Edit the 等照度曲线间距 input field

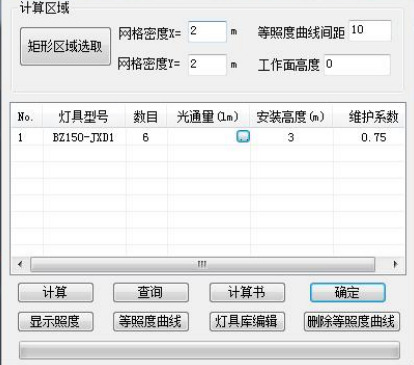coord(370,31)
